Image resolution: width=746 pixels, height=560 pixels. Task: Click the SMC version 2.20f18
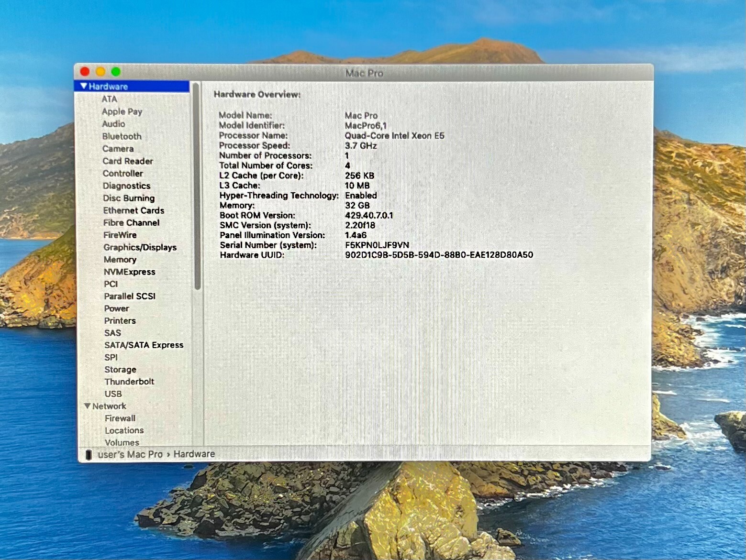[360, 225]
